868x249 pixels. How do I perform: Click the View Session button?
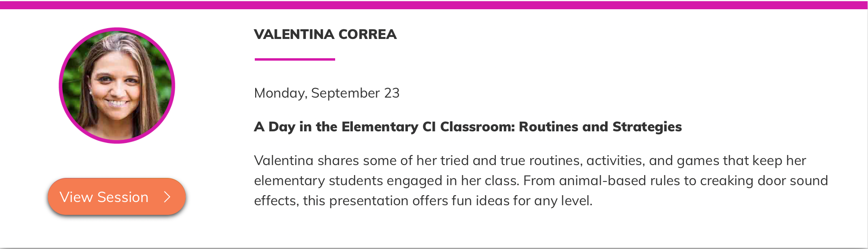117,197
